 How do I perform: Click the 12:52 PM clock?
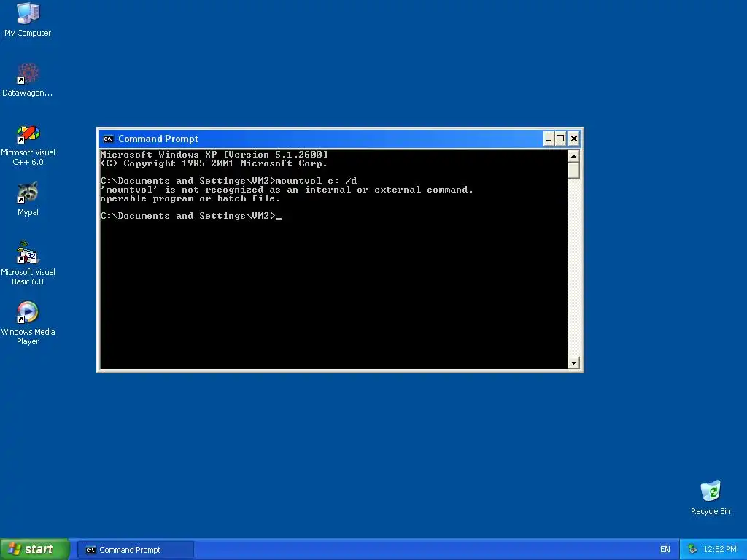(x=720, y=550)
